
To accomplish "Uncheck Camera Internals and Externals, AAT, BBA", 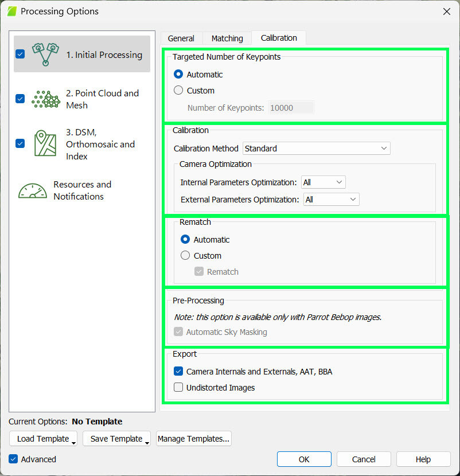I will (x=179, y=371).
